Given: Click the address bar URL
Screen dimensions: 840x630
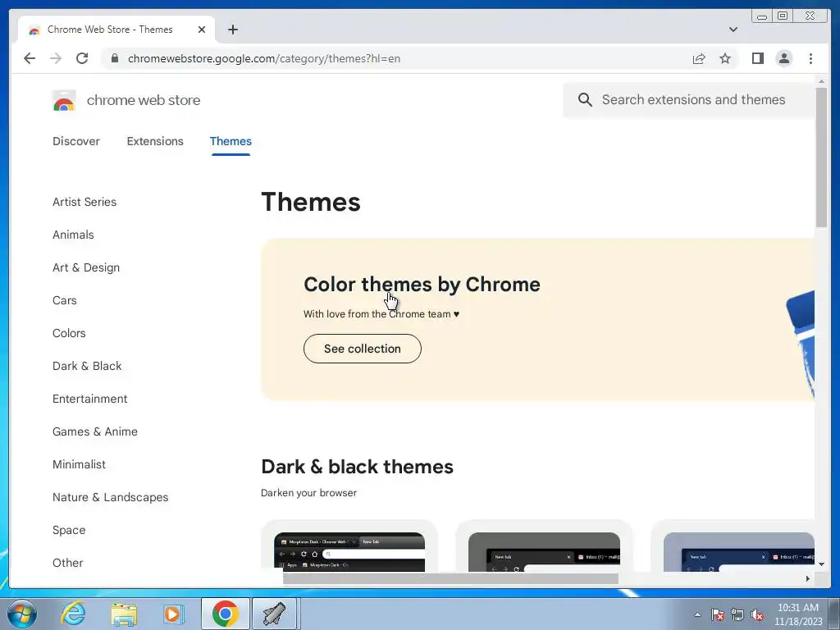Looking at the screenshot, I should click(264, 58).
